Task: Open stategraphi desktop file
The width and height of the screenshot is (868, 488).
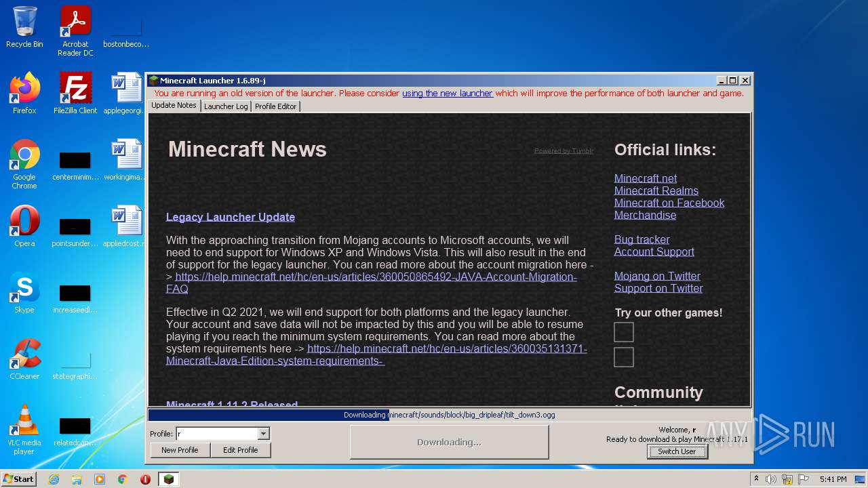Action: click(x=75, y=365)
